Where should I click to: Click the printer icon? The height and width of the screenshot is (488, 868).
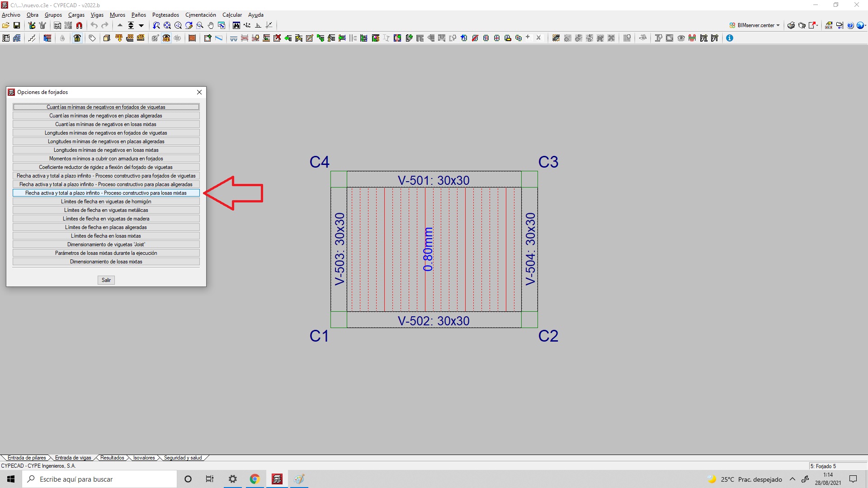click(x=791, y=25)
